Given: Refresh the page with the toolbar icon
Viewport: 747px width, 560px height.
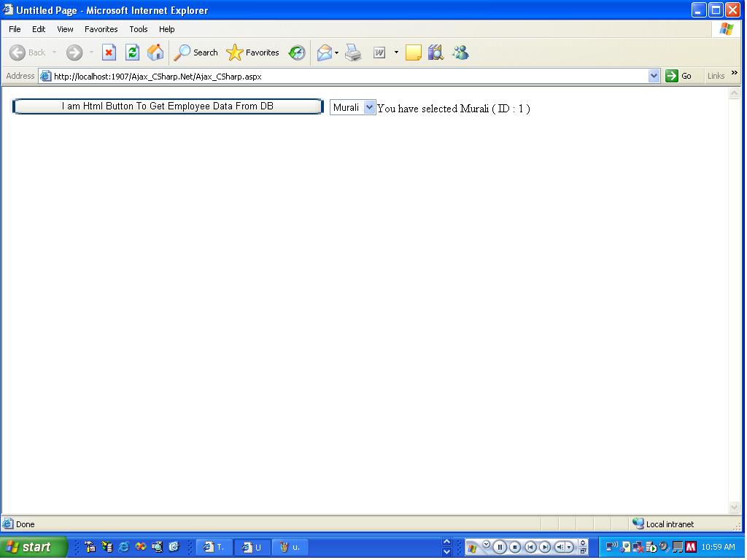Looking at the screenshot, I should (132, 52).
